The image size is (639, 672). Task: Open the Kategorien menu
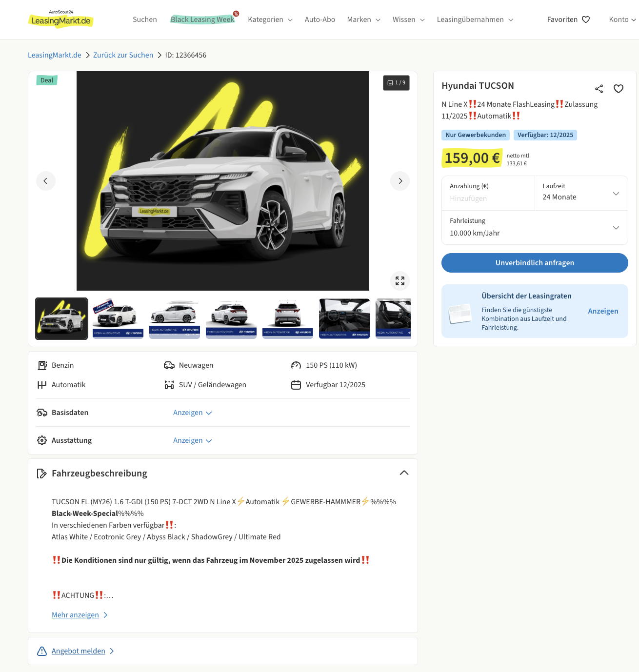coord(270,20)
